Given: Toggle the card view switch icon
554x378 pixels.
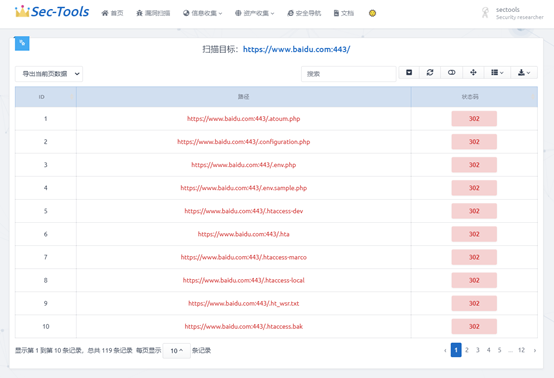Looking at the screenshot, I should pos(452,72).
